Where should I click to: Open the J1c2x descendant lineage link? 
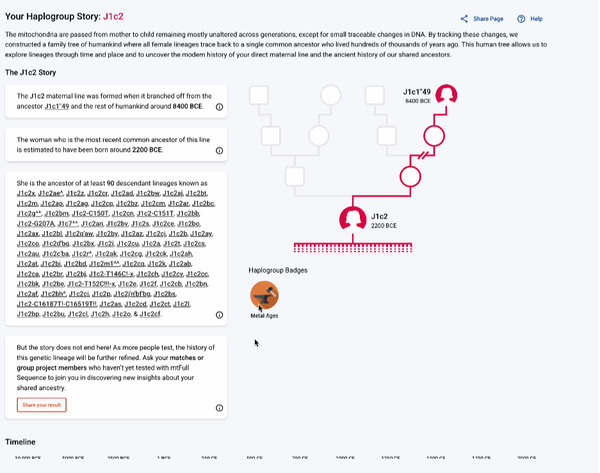click(26, 193)
